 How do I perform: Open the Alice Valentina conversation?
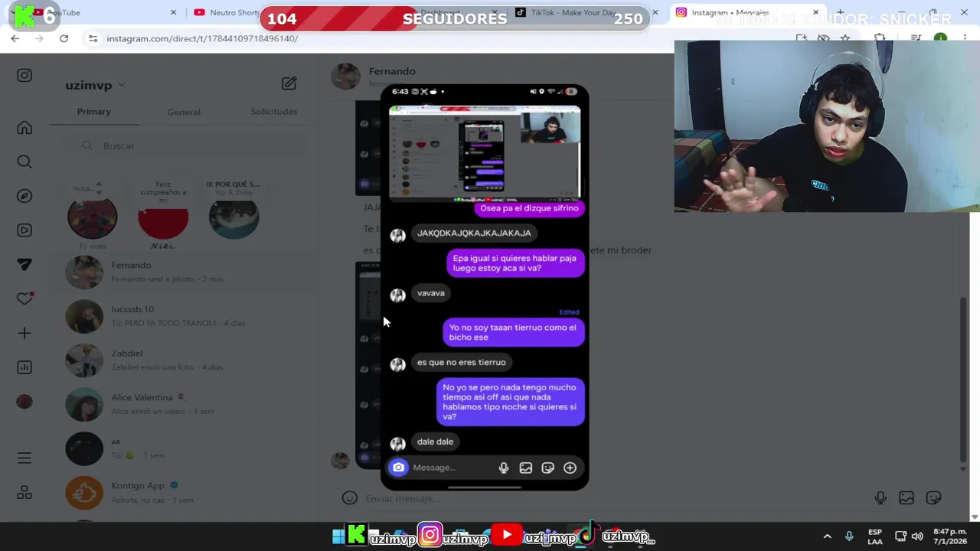coord(184,404)
